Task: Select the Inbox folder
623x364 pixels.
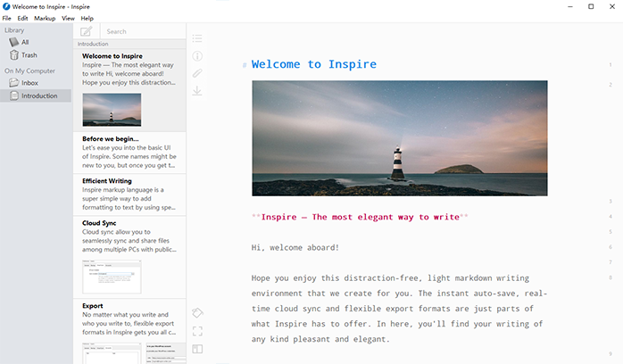Action: click(x=29, y=83)
